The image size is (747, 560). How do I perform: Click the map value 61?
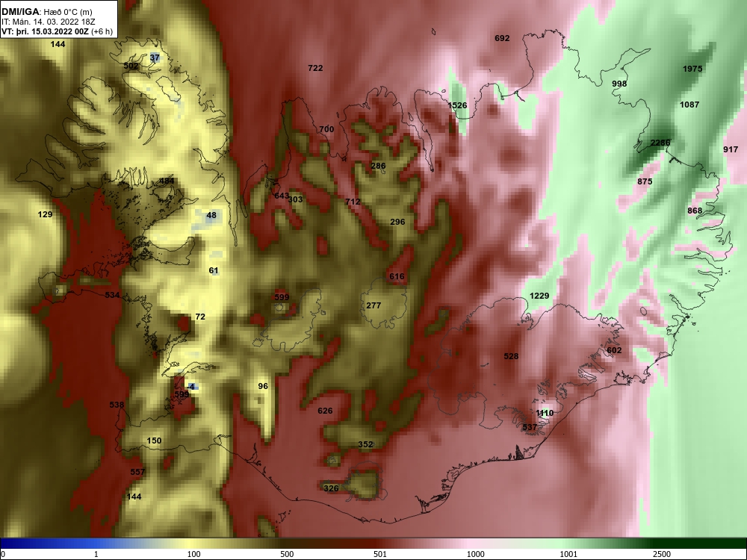[214, 270]
